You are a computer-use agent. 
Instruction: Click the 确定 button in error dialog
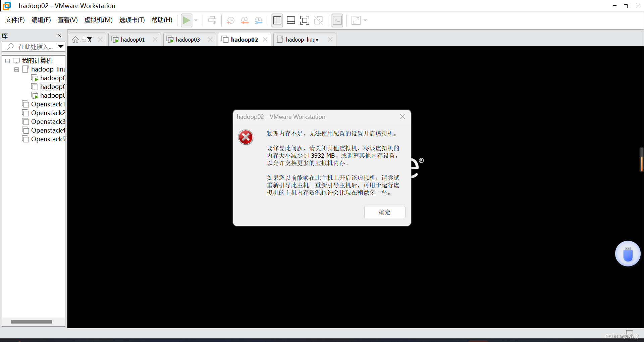[x=385, y=212]
